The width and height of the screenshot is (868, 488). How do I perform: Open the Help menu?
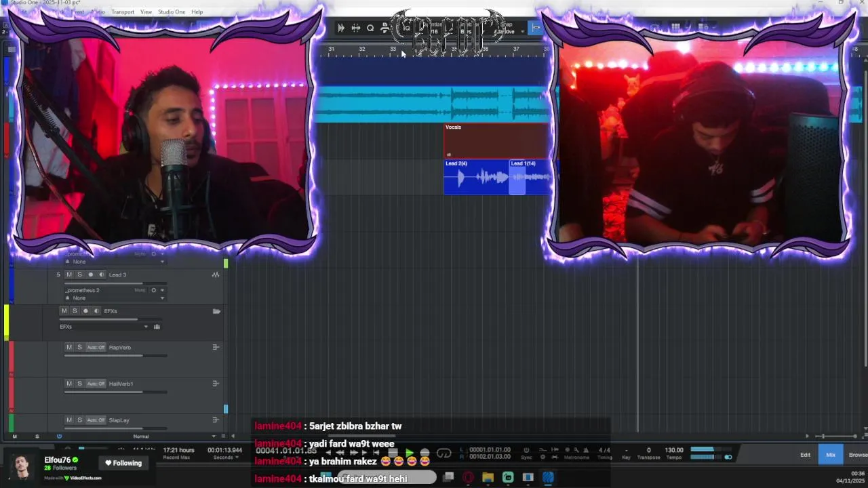pyautogui.click(x=197, y=12)
